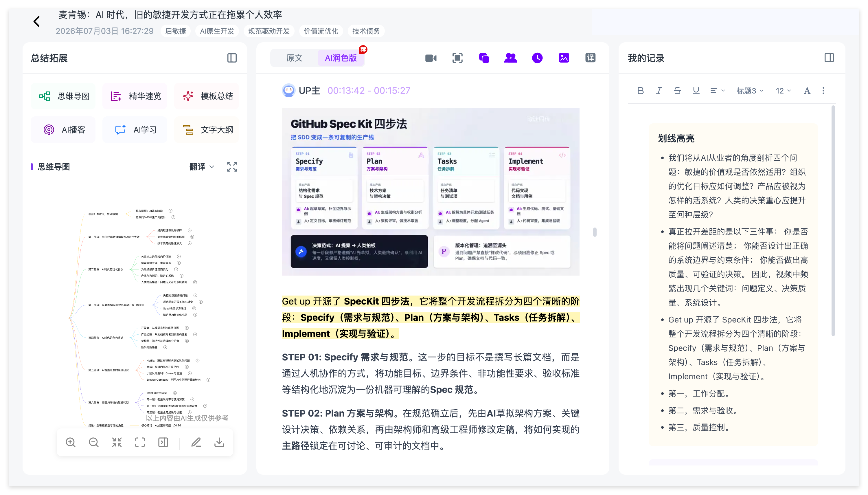Open the font size 12 dropdown
The width and height of the screenshot is (868, 495).
(x=783, y=91)
